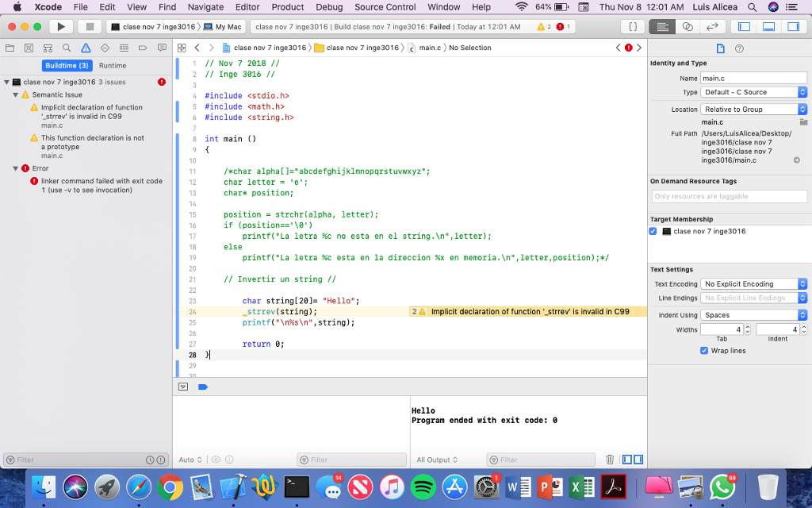Open the Product menu
The image size is (812, 508).
click(287, 7)
